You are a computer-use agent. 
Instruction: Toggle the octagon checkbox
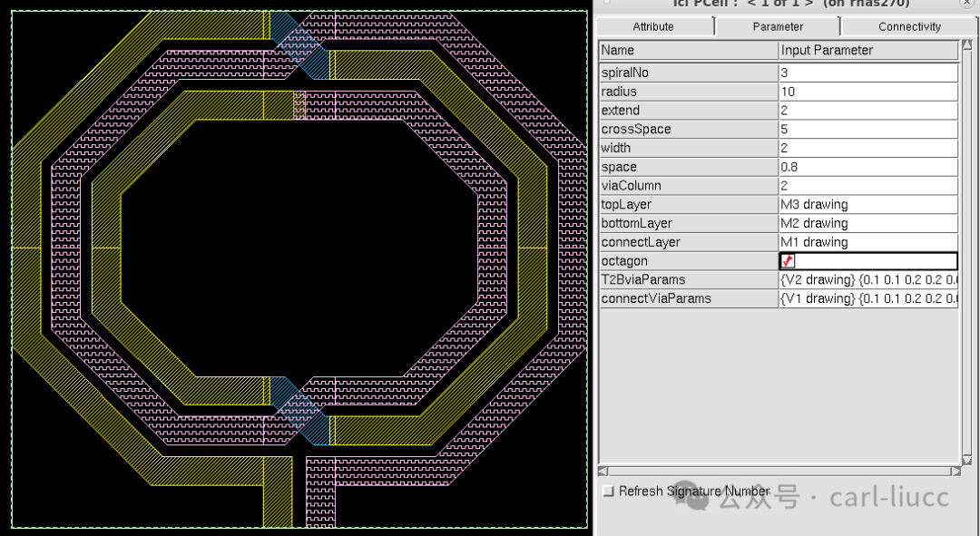788,261
